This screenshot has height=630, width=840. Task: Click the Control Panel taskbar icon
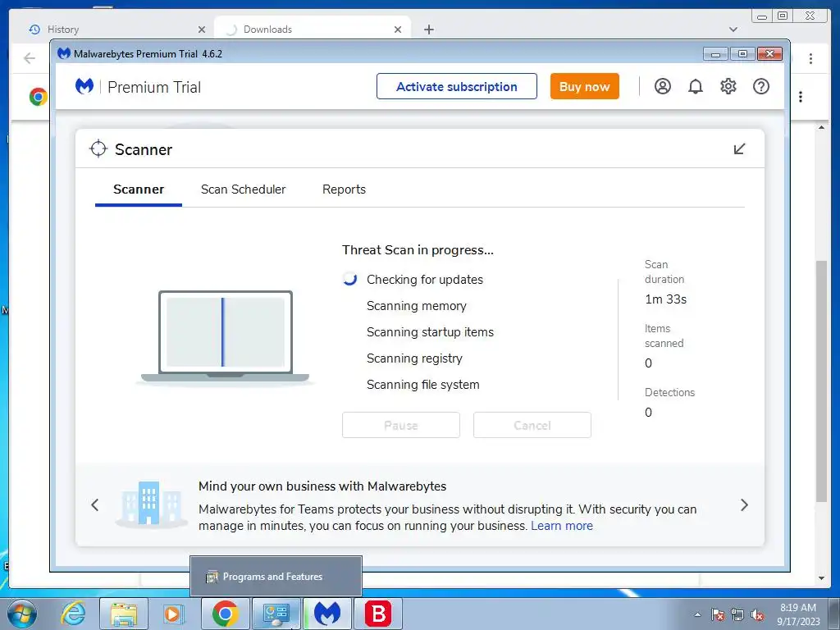[x=276, y=614]
